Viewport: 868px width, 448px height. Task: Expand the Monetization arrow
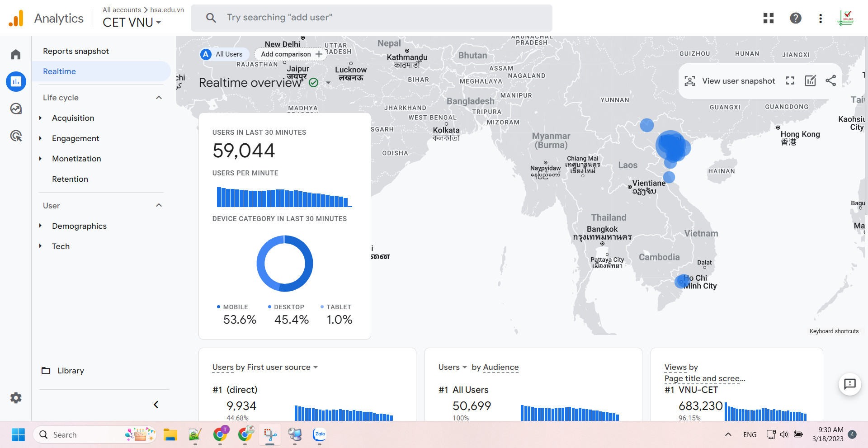(40, 159)
